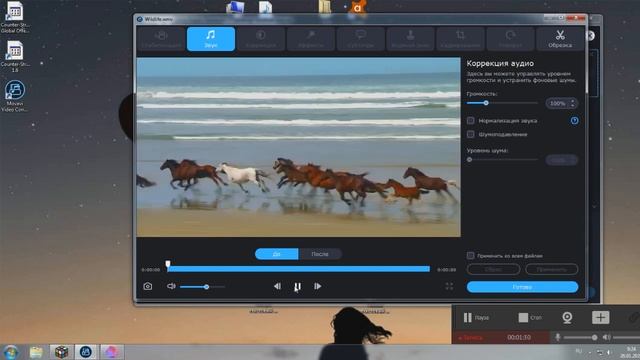The height and width of the screenshot is (360, 640).
Task: Open the Windows Start menu
Action: click(11, 352)
